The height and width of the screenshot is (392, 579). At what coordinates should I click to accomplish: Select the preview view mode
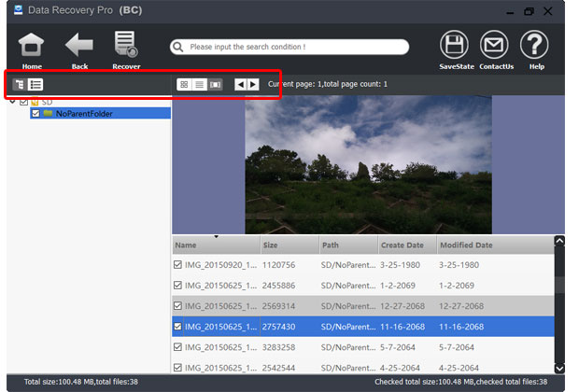click(x=215, y=85)
